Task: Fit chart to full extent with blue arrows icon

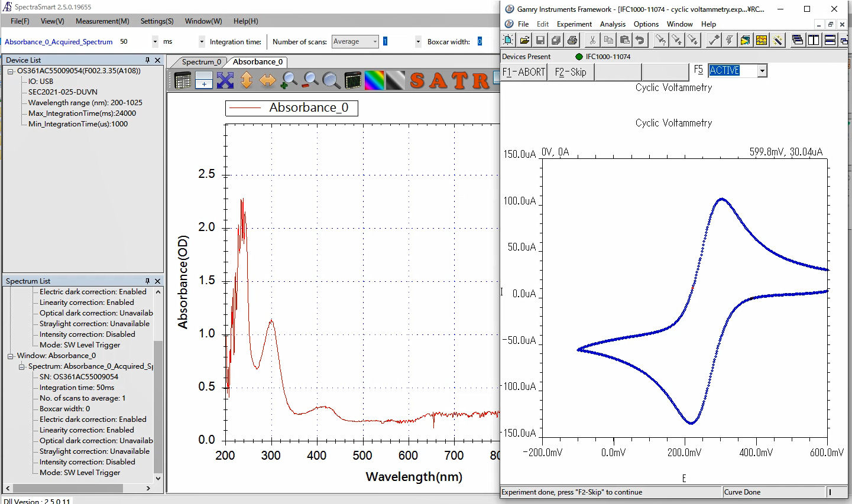Action: point(225,80)
